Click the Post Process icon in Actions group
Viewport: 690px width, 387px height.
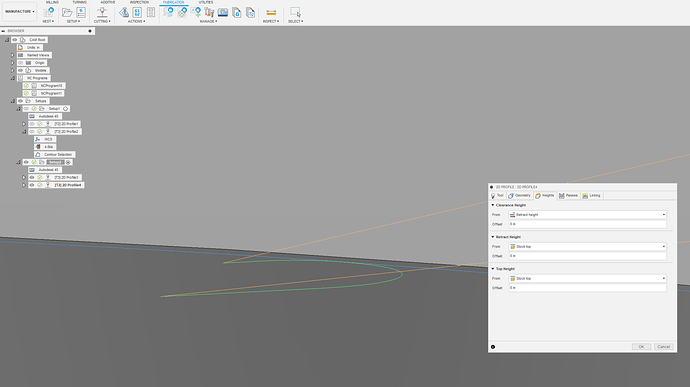pyautogui.click(x=137, y=12)
